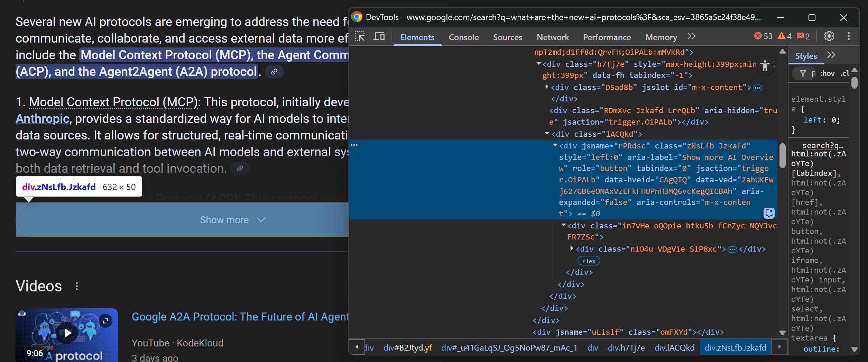The height and width of the screenshot is (362, 868).
Task: Open the Performance tab
Action: tap(607, 37)
